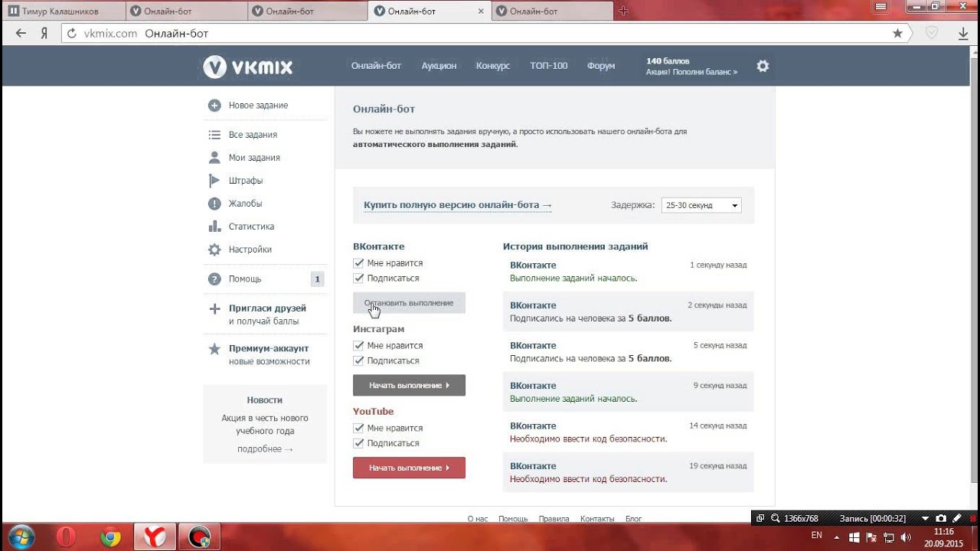Open Конкурс in top navigation

(x=493, y=66)
